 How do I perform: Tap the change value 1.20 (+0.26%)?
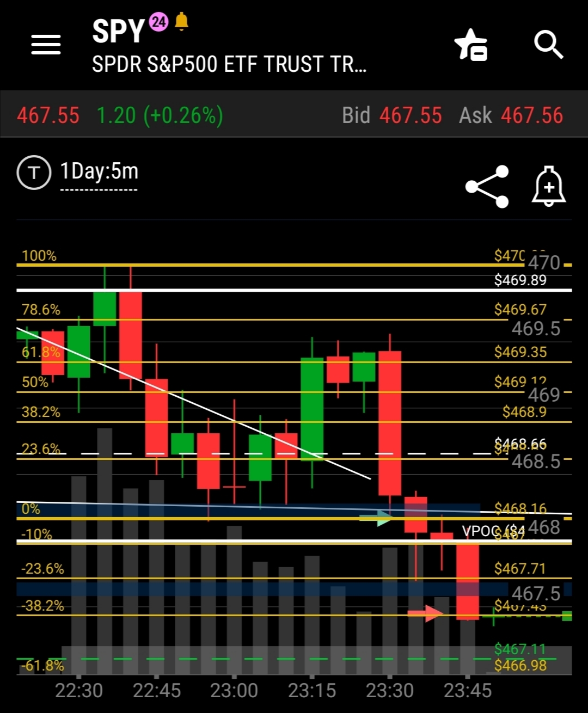point(160,115)
